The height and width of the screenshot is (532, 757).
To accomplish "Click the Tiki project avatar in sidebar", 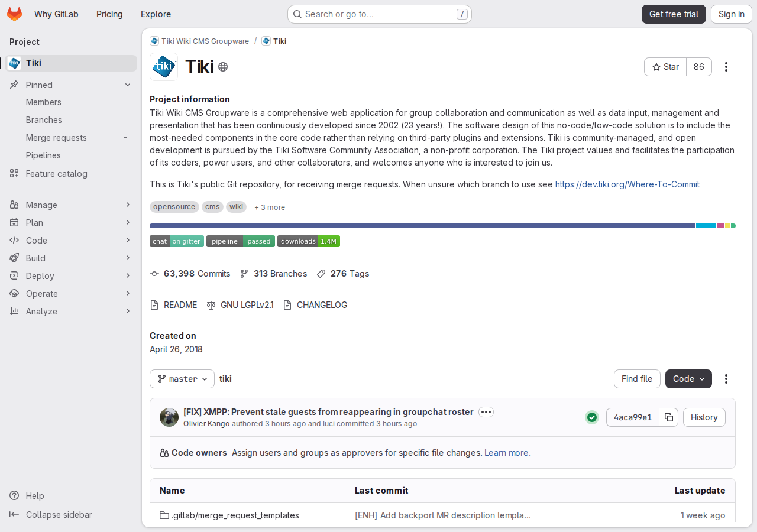I will click(14, 63).
